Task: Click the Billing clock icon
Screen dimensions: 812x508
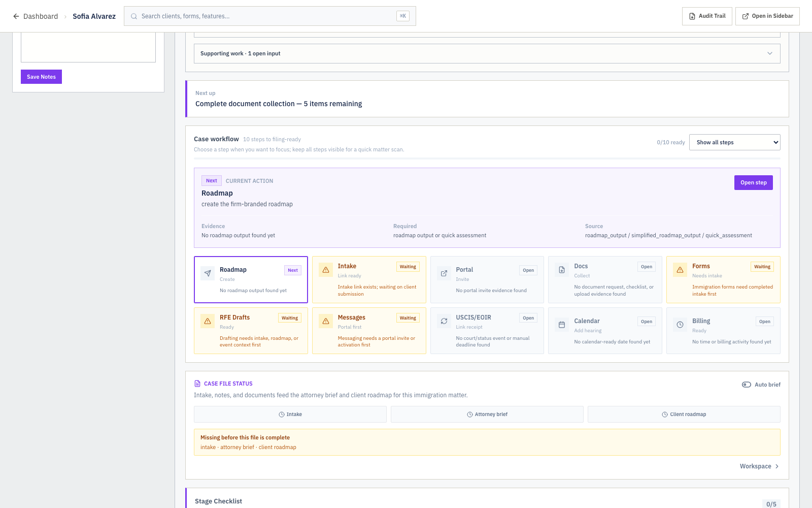Action: (680, 325)
